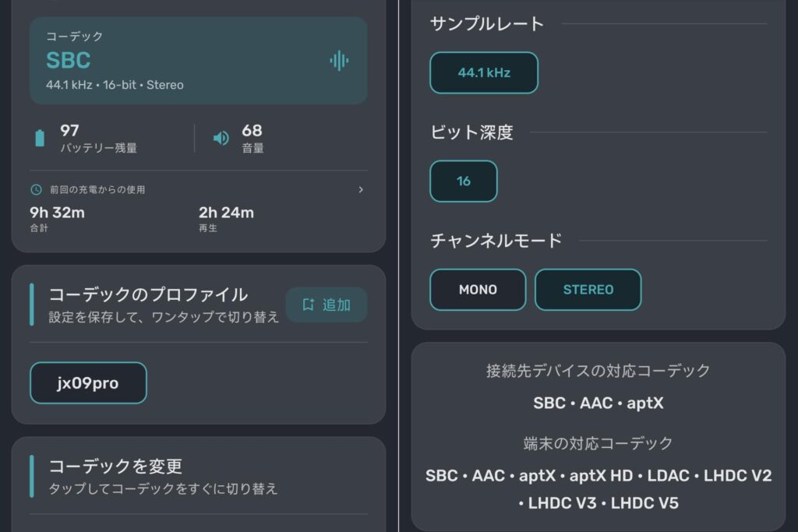Screen dimensions: 798x532
Task: Tap the サンプルレート section label
Action: [x=487, y=23]
